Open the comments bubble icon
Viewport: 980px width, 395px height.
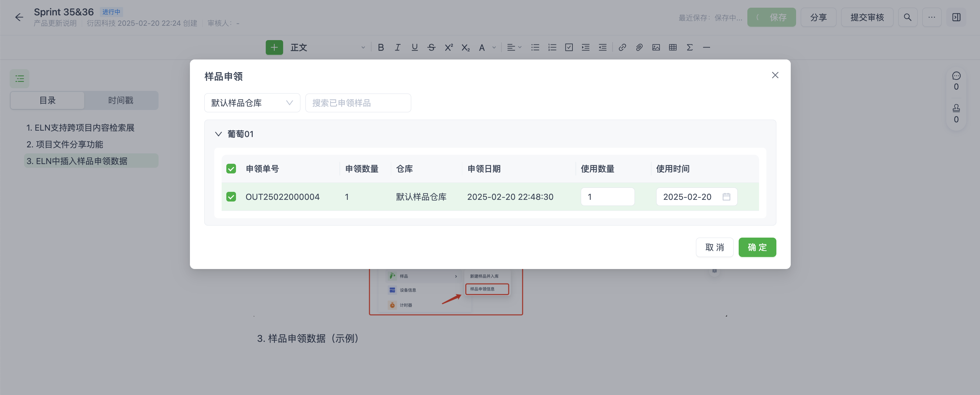point(956,76)
